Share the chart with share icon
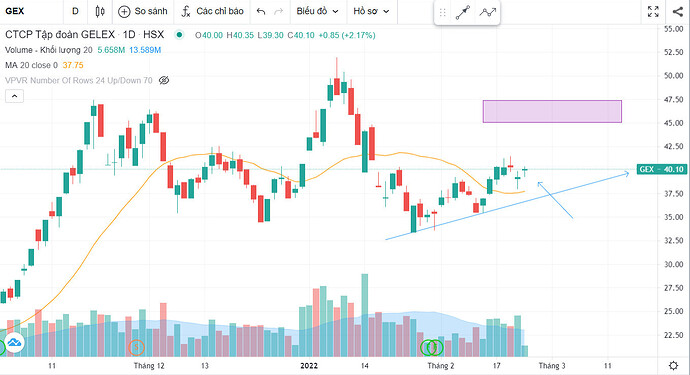 [678, 11]
